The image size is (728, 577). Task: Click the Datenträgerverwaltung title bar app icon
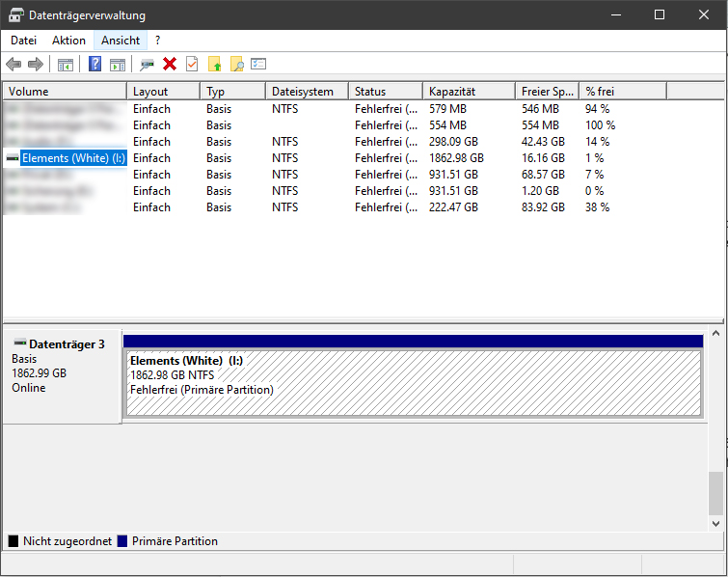click(x=15, y=14)
